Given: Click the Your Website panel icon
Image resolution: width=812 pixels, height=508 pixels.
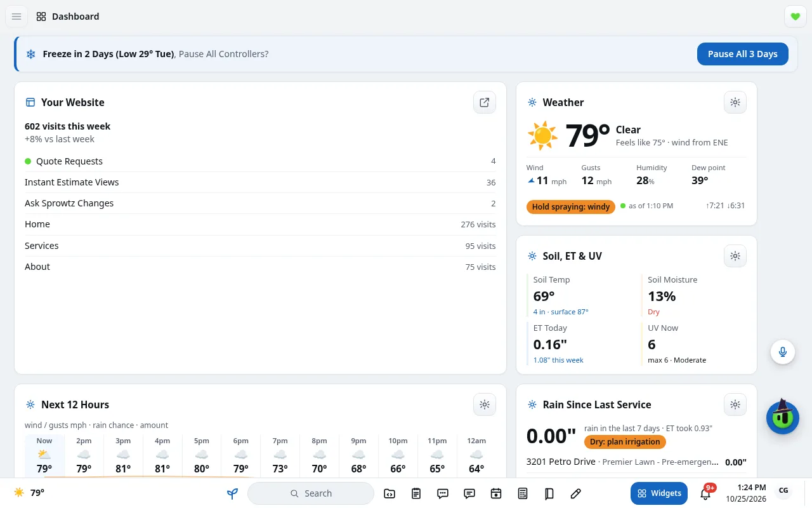Looking at the screenshot, I should [x=30, y=102].
